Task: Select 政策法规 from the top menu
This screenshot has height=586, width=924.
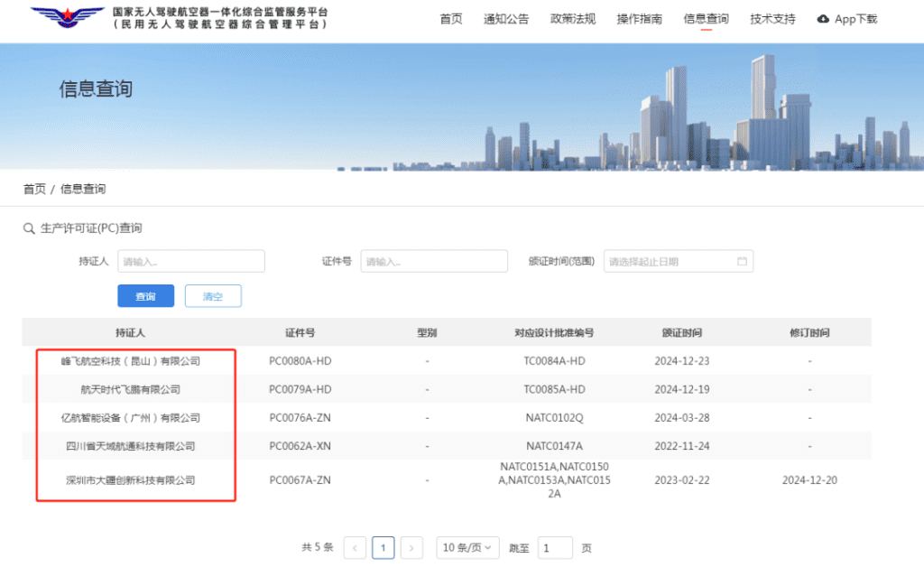Action: click(x=573, y=19)
